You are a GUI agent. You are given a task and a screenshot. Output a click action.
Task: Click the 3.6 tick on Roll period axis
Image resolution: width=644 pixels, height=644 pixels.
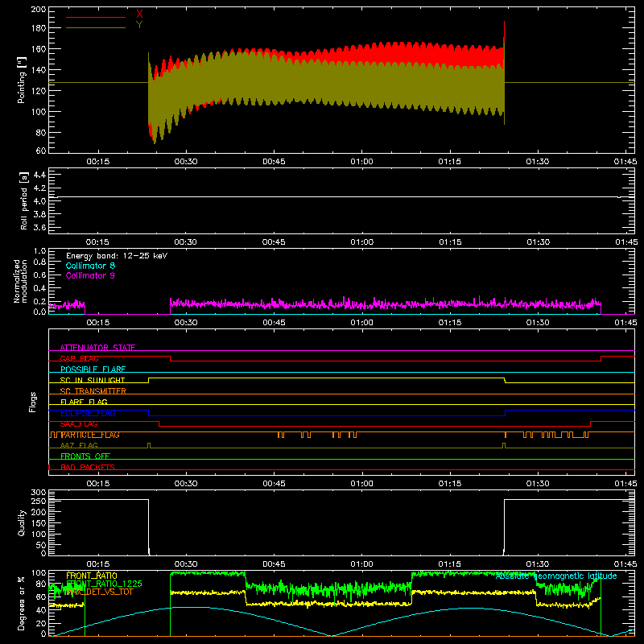pyautogui.click(x=39, y=228)
